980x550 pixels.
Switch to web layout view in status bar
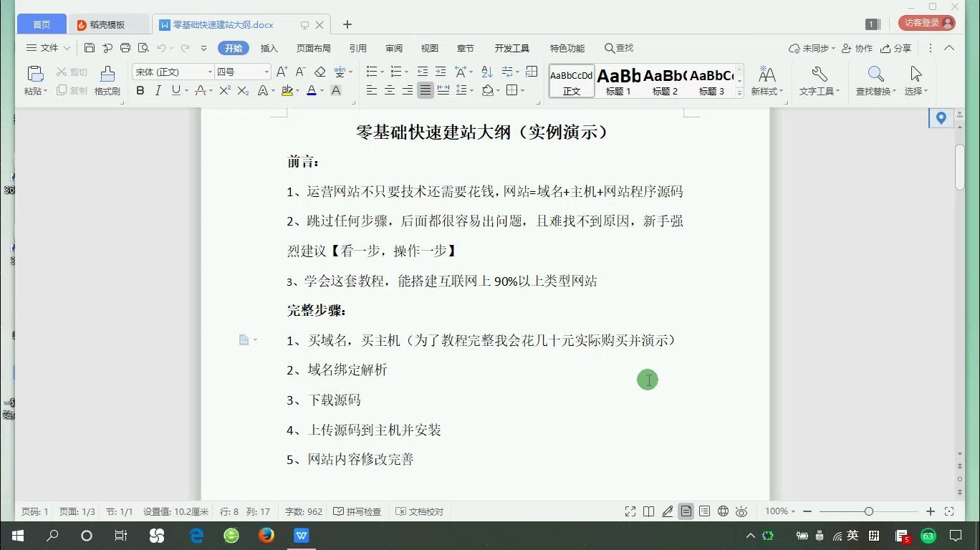click(x=723, y=511)
